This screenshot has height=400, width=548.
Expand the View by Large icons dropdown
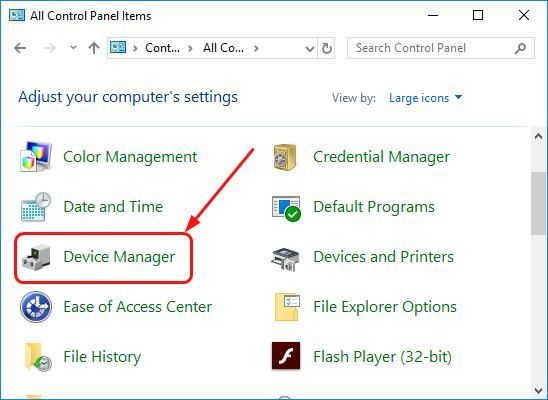425,98
